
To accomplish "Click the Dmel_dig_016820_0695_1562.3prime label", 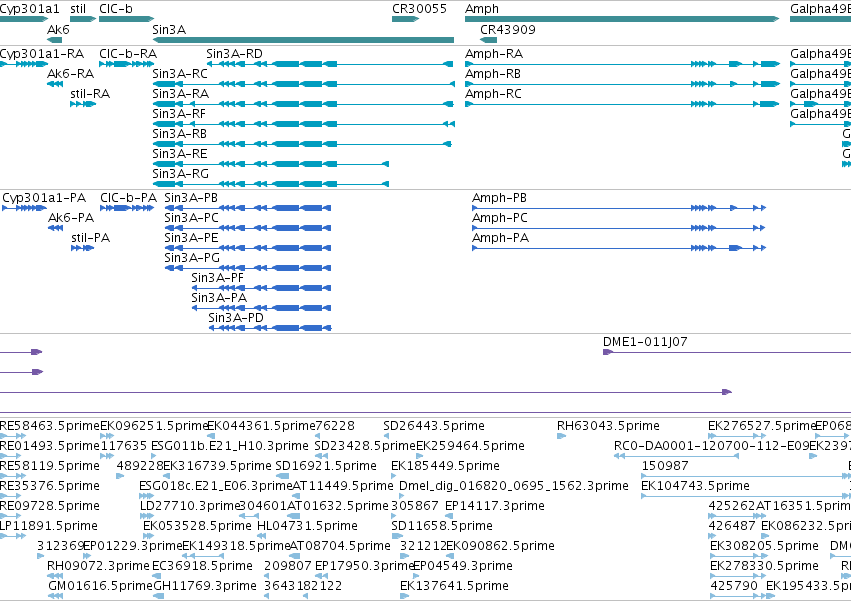I will 514,486.
